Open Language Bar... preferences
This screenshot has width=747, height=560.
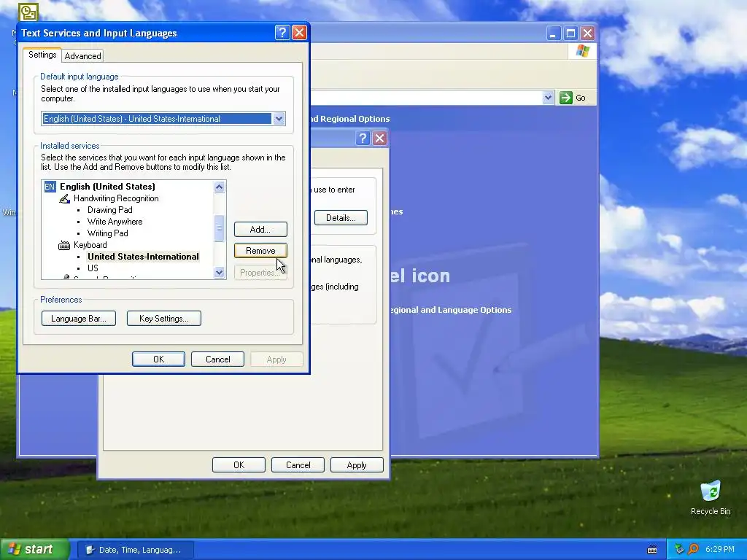[79, 319]
